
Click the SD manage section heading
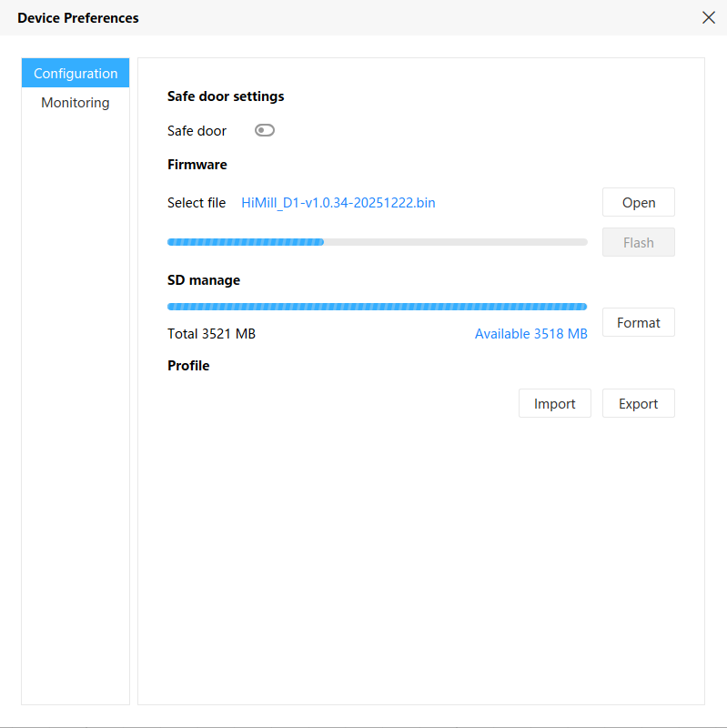pos(204,280)
